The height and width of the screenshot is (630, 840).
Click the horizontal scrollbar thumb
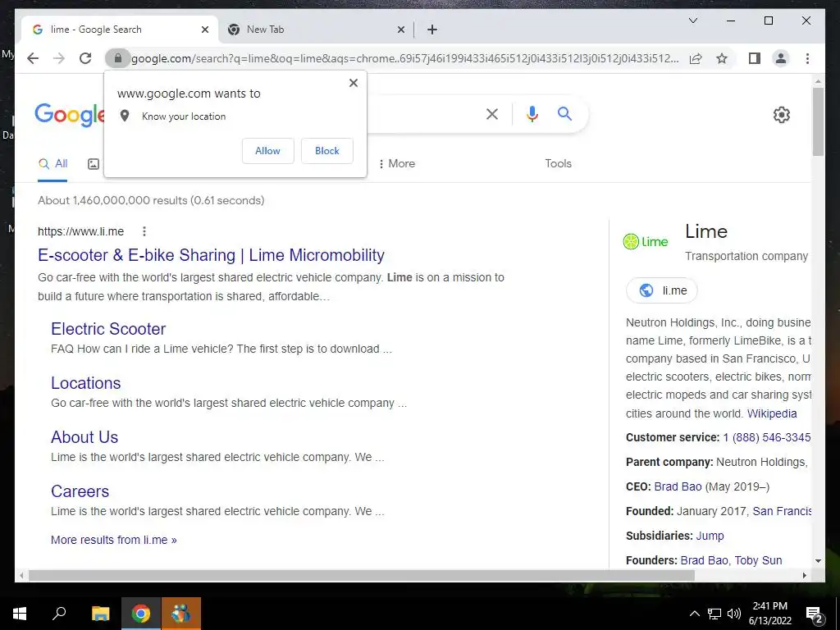pos(362,575)
